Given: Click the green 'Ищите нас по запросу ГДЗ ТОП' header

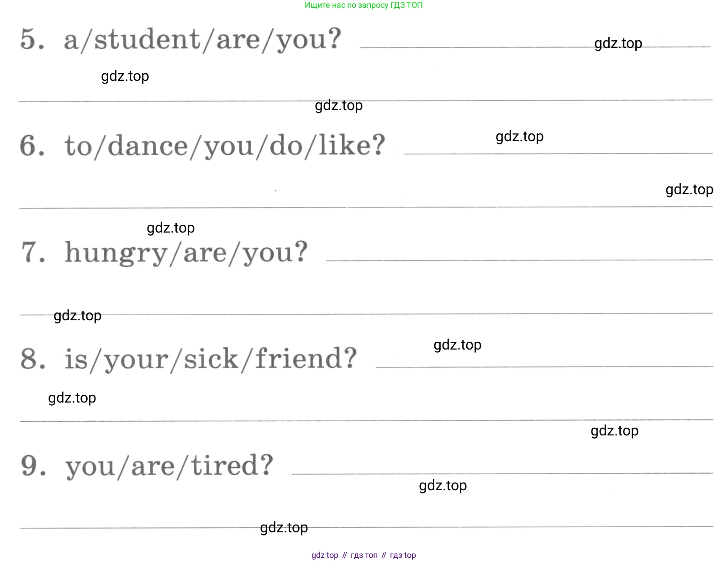Looking at the screenshot, I should point(364,5).
